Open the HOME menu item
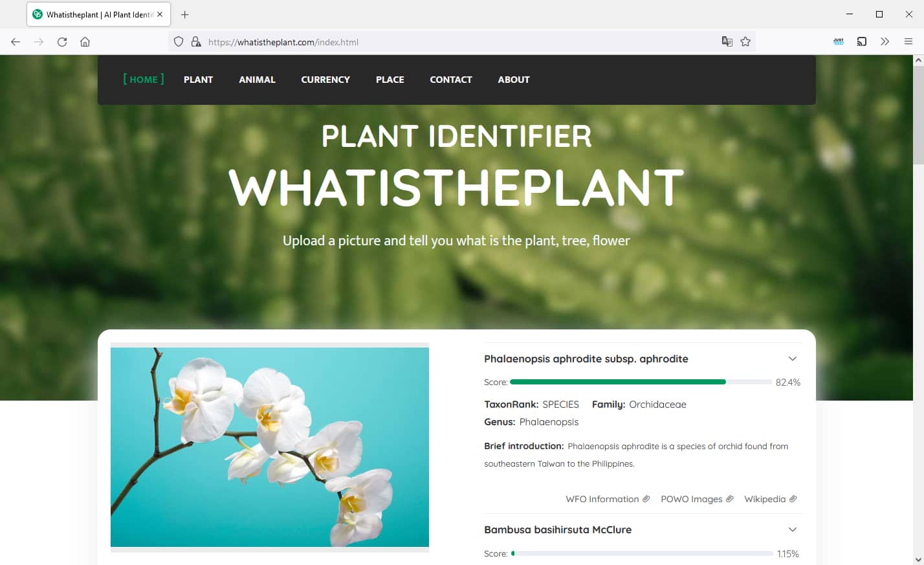Viewport: 924px width, 565px height. [144, 79]
